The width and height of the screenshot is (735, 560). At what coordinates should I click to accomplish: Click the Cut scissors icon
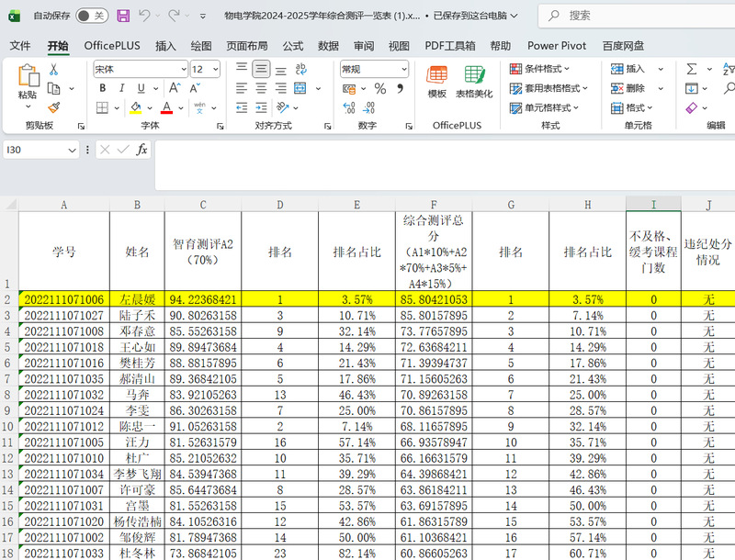click(x=53, y=69)
